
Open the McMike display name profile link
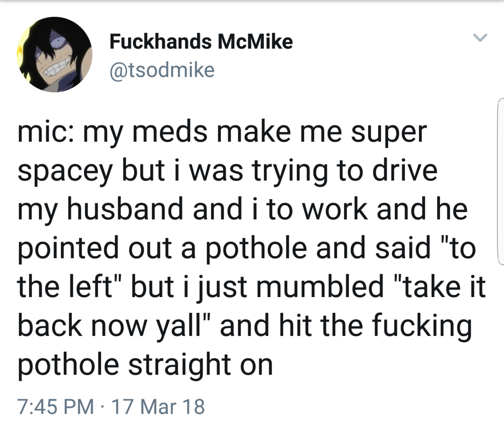click(x=201, y=41)
